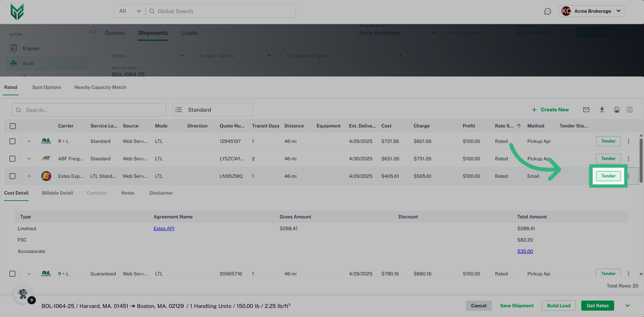Screen dimensions: 644x317
Task: Switch to the Spot Options tab
Action: [47, 87]
